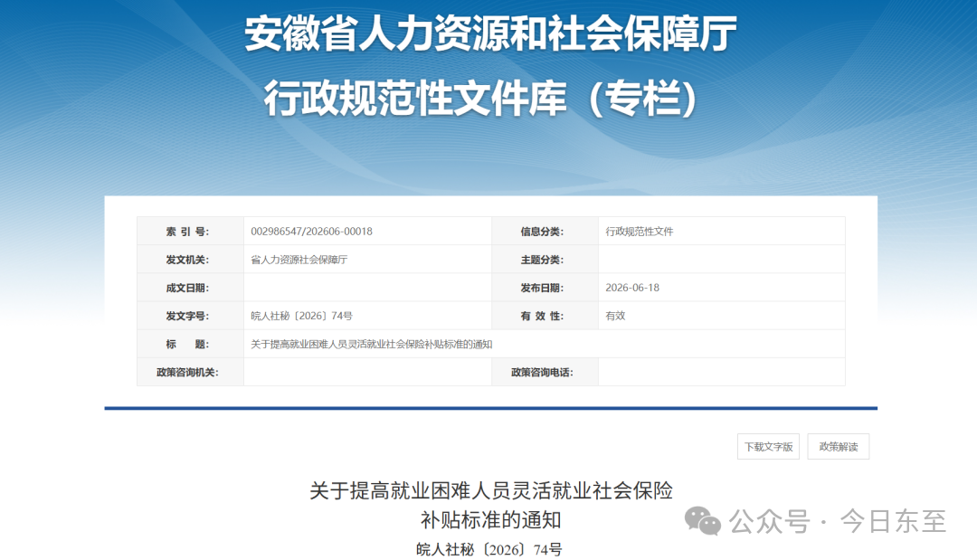The height and width of the screenshot is (560, 977).
Task: Click the heading line 补贴标准的通知
Action: click(491, 519)
